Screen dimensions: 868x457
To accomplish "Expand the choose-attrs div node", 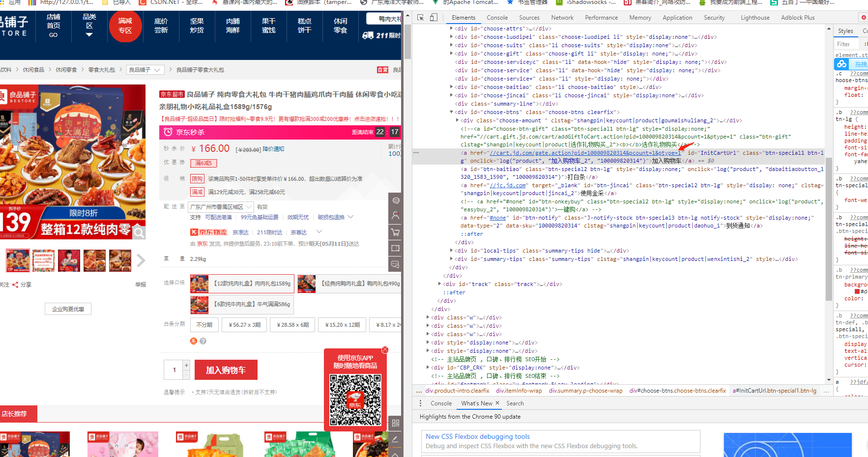I will (451, 29).
